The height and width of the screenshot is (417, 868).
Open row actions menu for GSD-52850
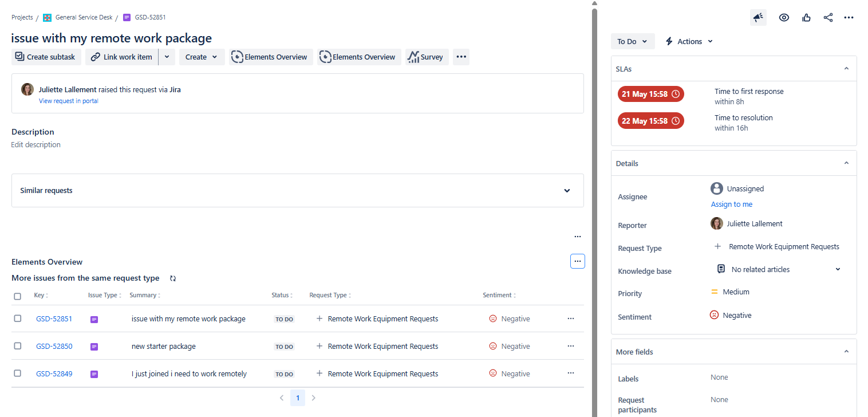tap(570, 346)
